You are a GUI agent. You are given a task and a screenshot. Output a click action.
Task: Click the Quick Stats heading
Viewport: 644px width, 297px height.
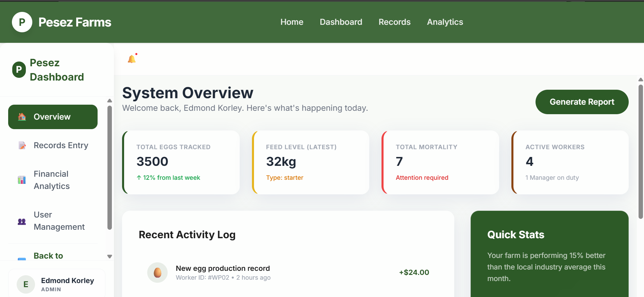click(x=516, y=234)
